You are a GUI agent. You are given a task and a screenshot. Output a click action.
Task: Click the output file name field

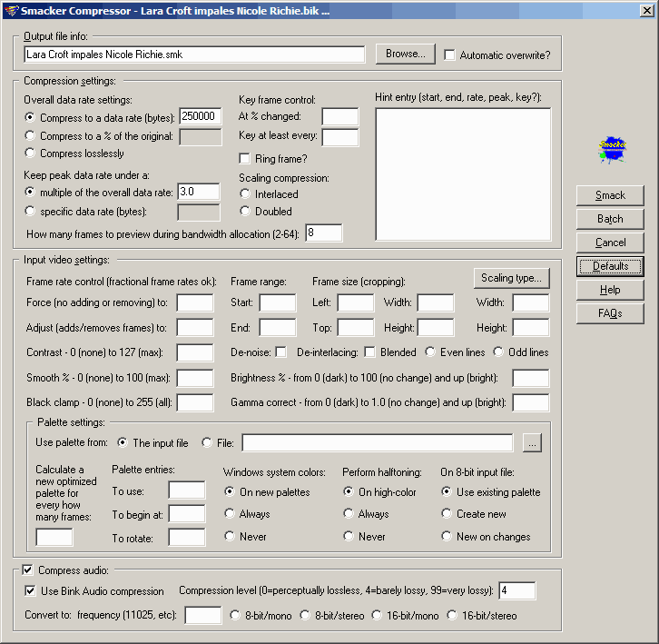[194, 54]
